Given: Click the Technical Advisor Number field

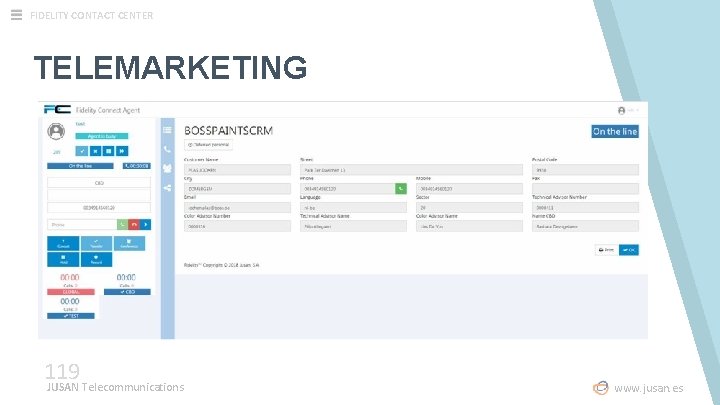Looking at the screenshot, I should coord(585,208).
